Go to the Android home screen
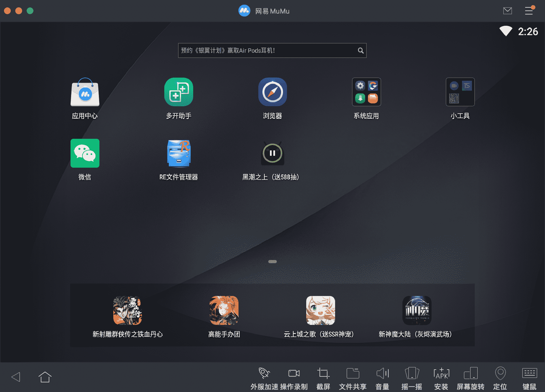 (x=45, y=377)
